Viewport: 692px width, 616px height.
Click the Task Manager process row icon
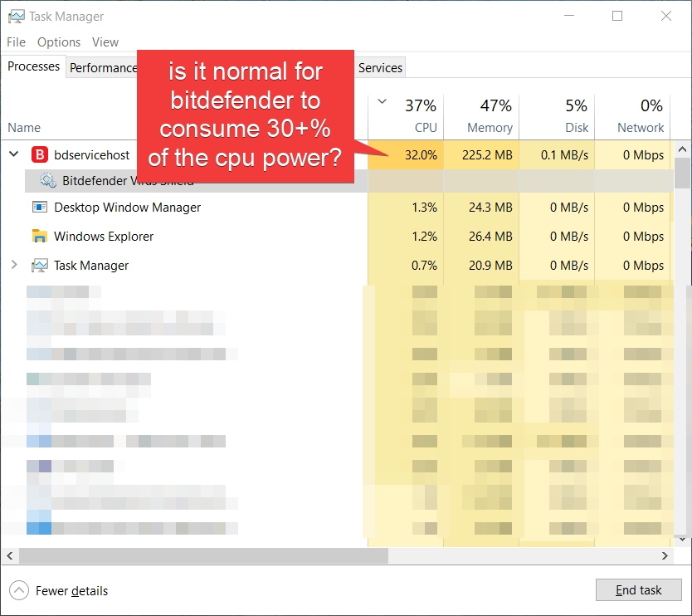coord(39,266)
